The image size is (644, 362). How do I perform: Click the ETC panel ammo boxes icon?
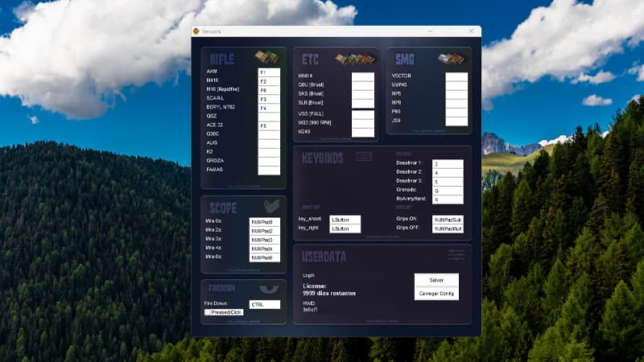tap(355, 59)
